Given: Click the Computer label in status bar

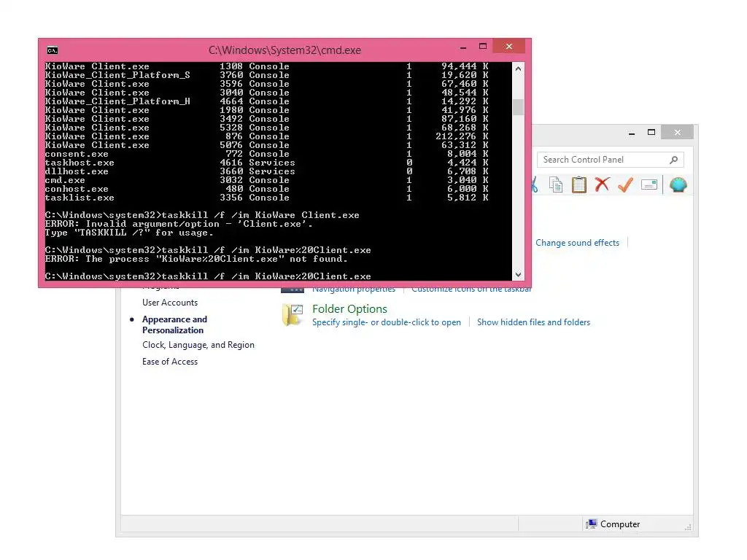Looking at the screenshot, I should 620,524.
